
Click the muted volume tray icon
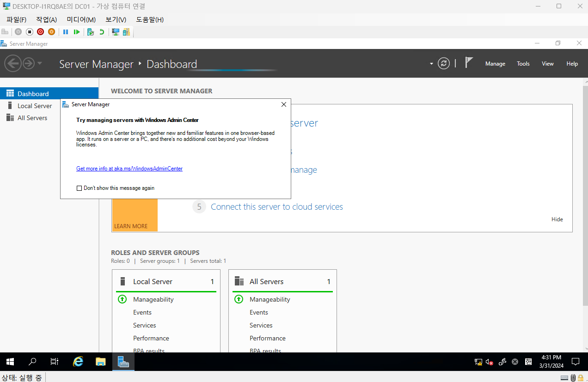(x=490, y=362)
